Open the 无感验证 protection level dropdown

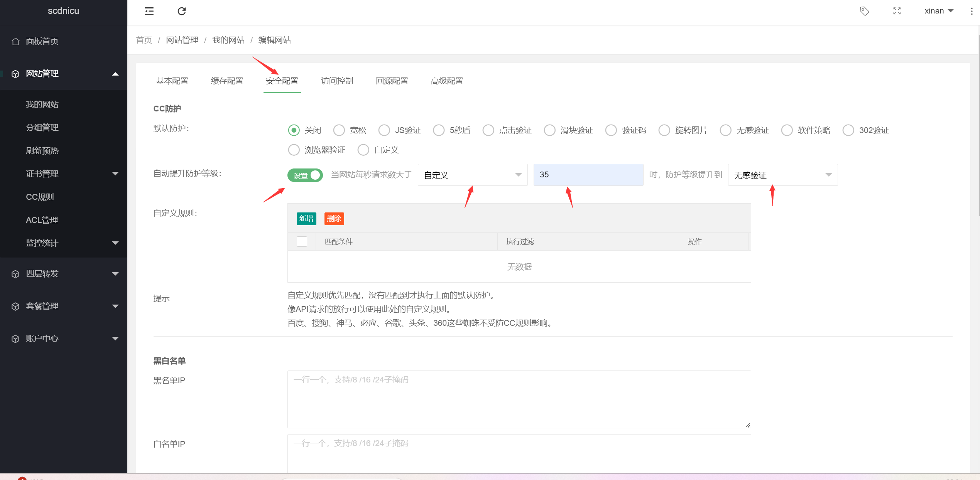pos(782,175)
